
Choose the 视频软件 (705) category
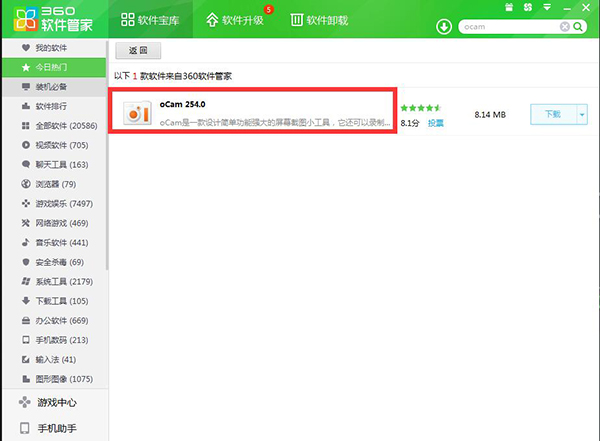coord(62,144)
